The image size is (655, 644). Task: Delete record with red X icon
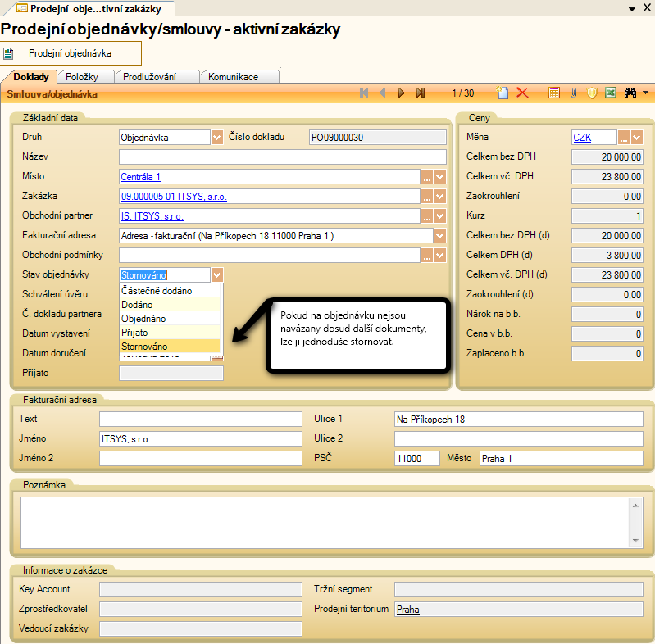(x=522, y=93)
